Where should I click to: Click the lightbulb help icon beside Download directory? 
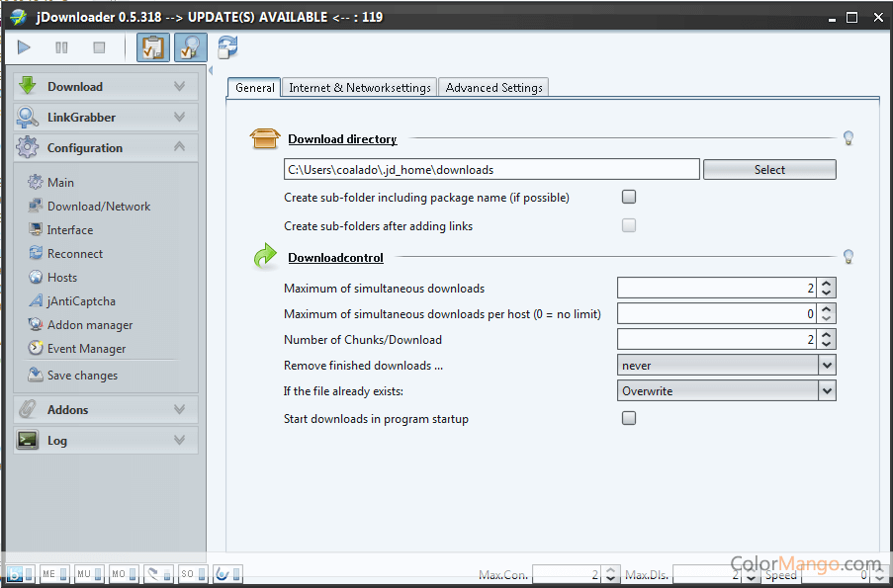pos(848,138)
